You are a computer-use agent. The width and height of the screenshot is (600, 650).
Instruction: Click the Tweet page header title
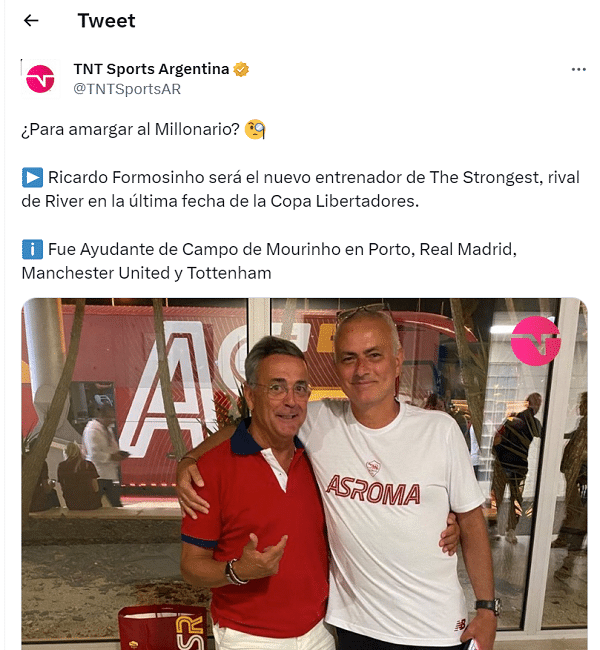pos(107,21)
